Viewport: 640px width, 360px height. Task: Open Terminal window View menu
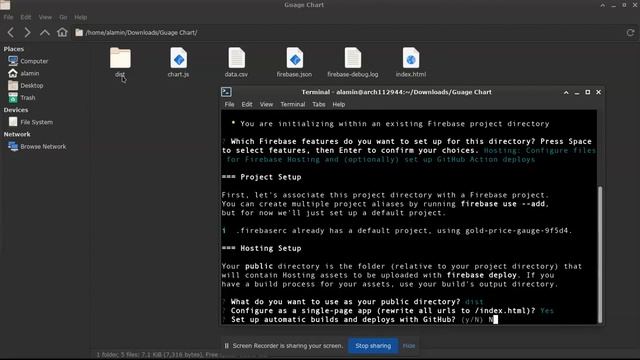click(266, 104)
